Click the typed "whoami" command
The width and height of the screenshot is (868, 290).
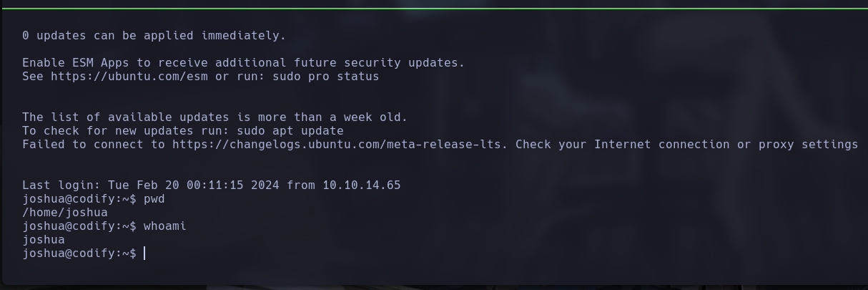pyautogui.click(x=164, y=226)
